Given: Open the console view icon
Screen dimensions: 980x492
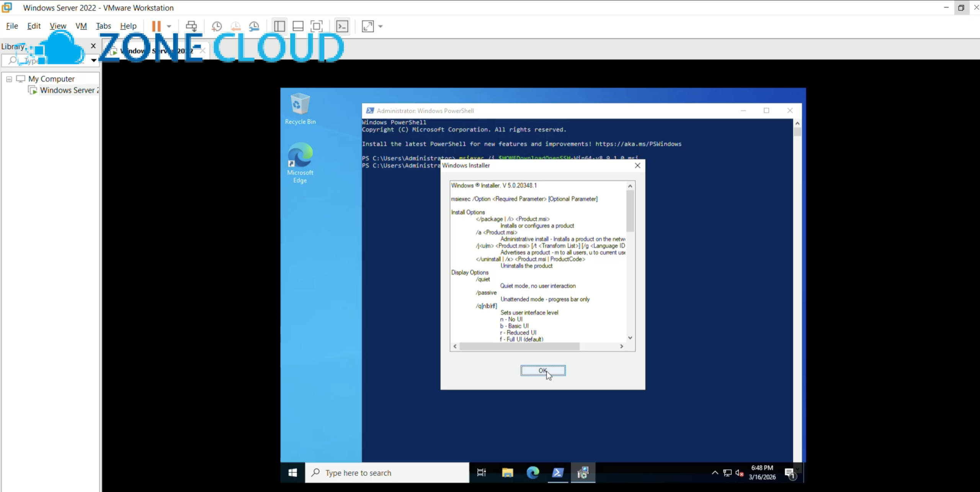Looking at the screenshot, I should point(342,26).
